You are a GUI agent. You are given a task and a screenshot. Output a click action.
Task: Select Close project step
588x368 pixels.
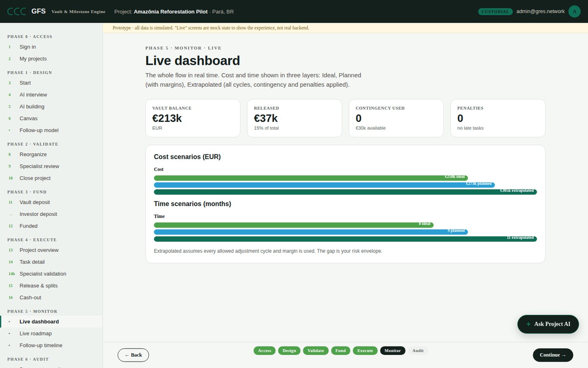click(x=51, y=178)
